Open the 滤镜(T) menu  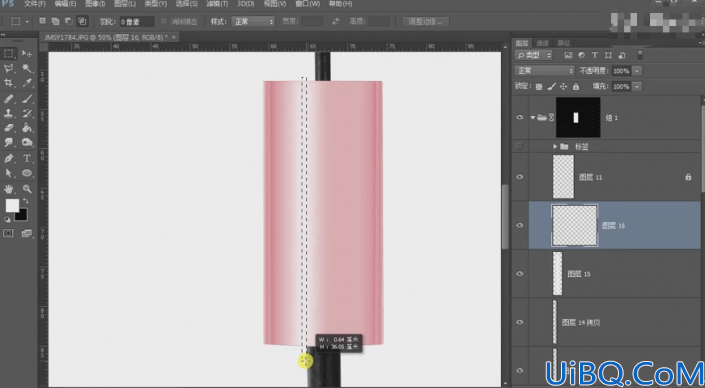tap(217, 4)
